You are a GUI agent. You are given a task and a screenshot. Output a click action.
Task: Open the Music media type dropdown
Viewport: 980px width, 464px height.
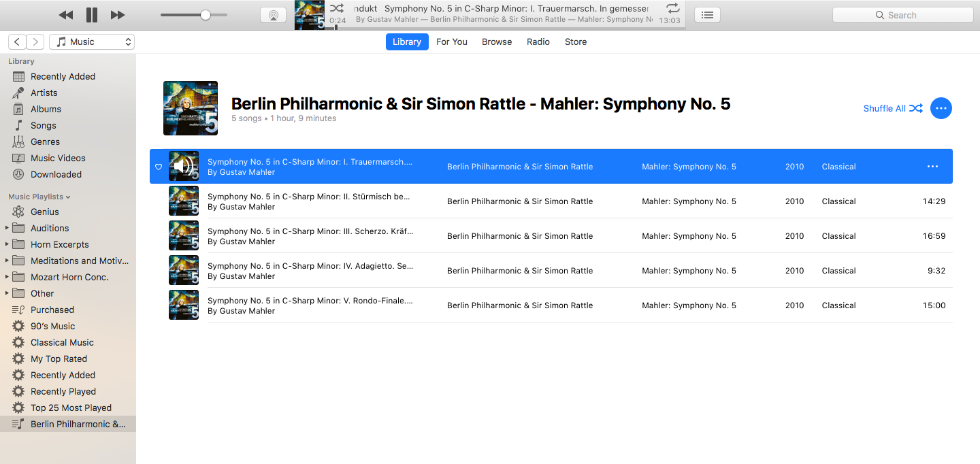(92, 42)
